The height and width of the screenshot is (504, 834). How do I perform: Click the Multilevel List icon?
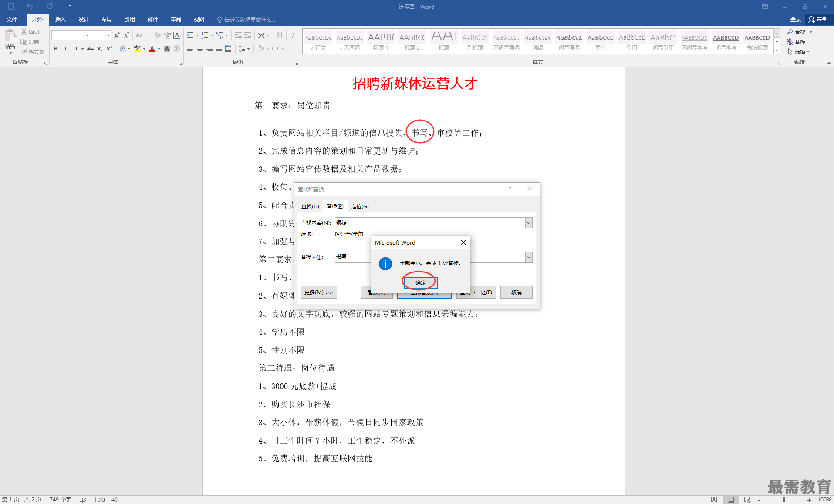[x=220, y=35]
